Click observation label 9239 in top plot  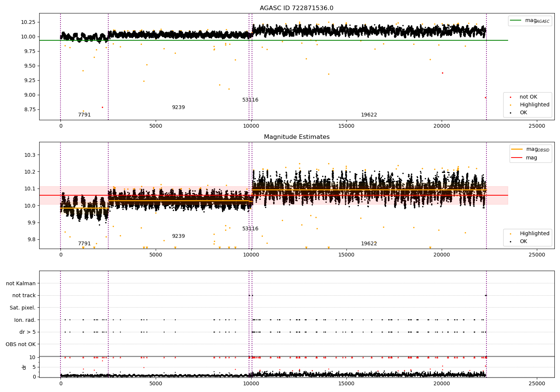click(x=178, y=108)
